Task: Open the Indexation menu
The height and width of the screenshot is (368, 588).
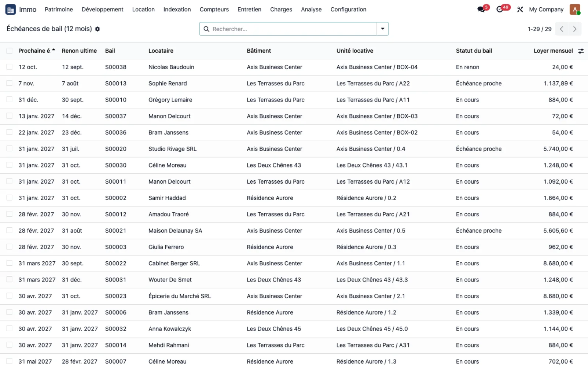Action: pos(177,10)
